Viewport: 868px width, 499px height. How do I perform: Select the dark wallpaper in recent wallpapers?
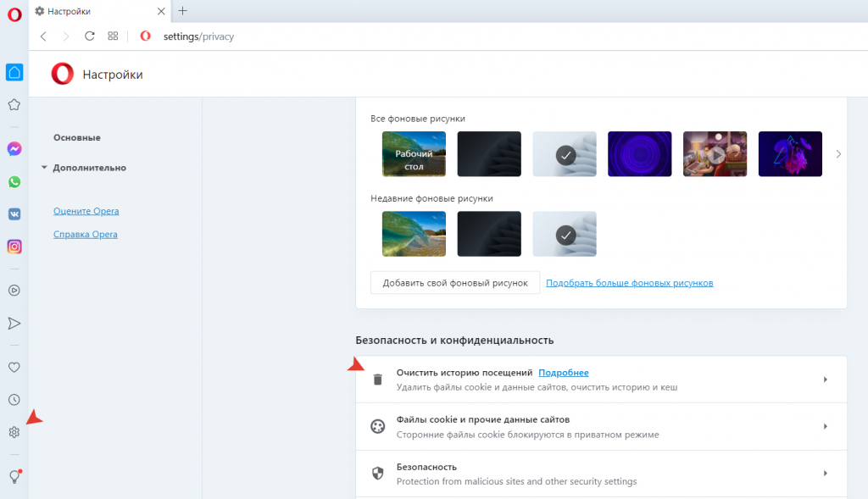pyautogui.click(x=489, y=234)
